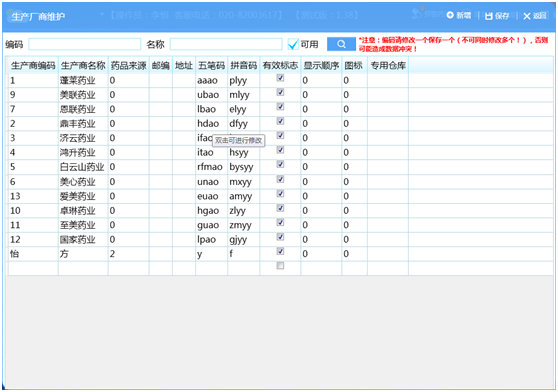Select the 至美药业 name cell

[x=83, y=225]
